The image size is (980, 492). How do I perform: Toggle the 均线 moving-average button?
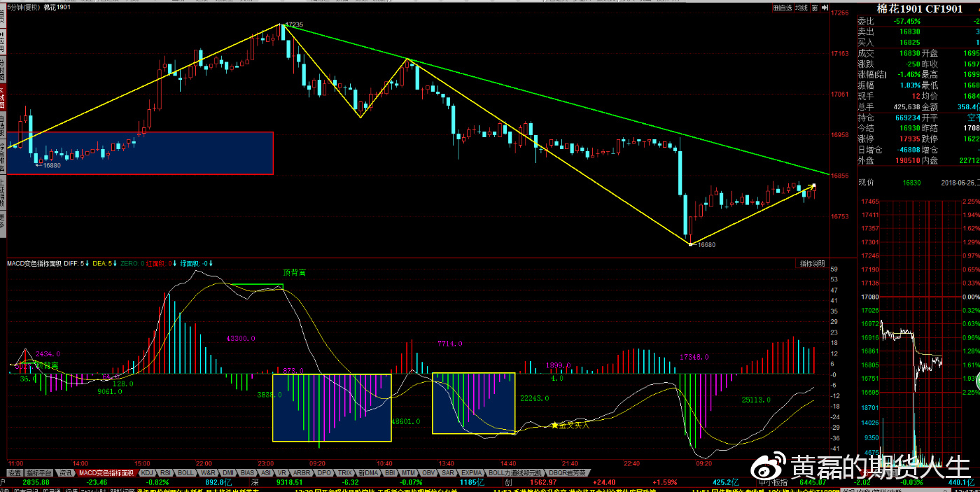pyautogui.click(x=801, y=8)
